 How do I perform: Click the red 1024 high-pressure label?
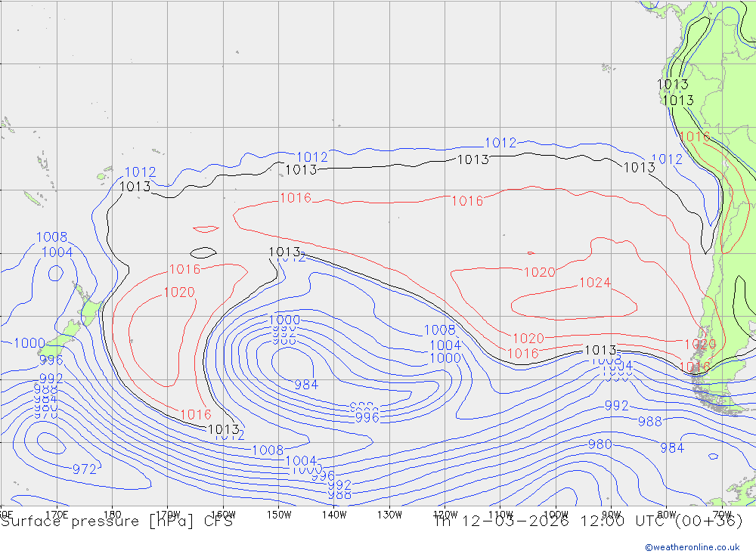[x=594, y=283]
